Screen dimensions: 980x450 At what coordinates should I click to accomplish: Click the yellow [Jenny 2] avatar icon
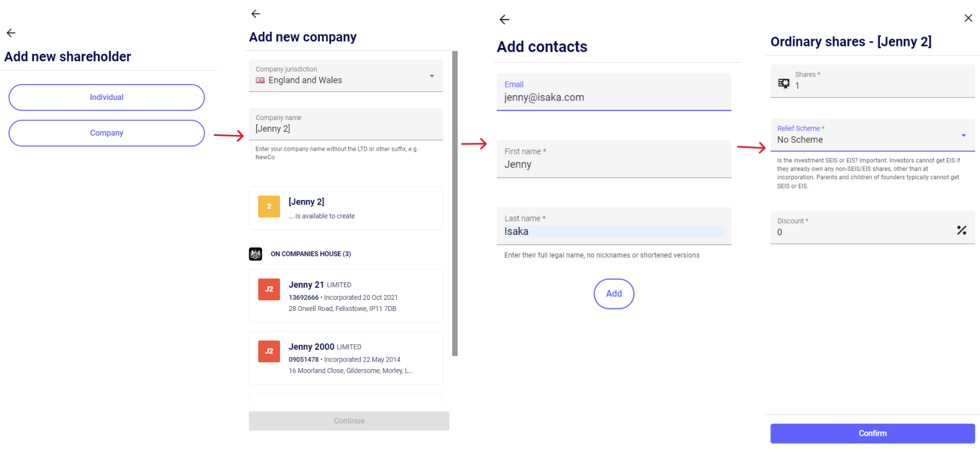click(x=269, y=206)
